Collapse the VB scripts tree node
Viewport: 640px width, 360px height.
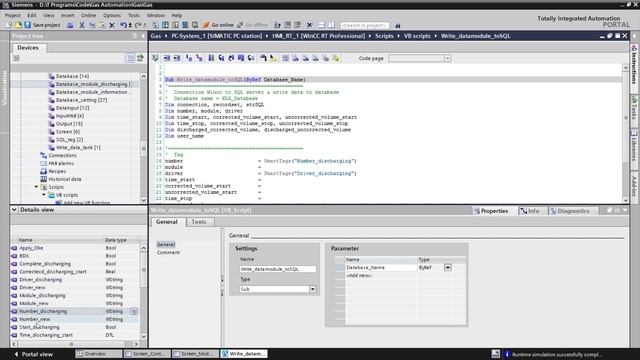[x=44, y=195]
